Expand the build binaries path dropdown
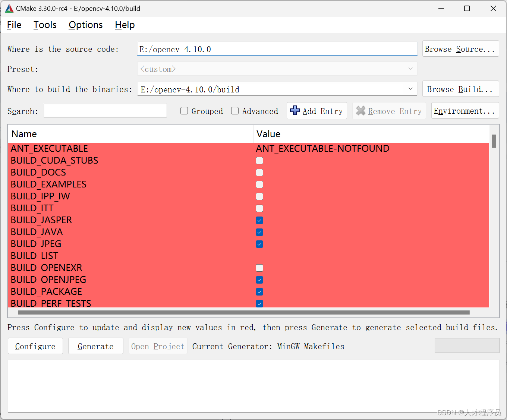The height and width of the screenshot is (420, 507). point(410,89)
